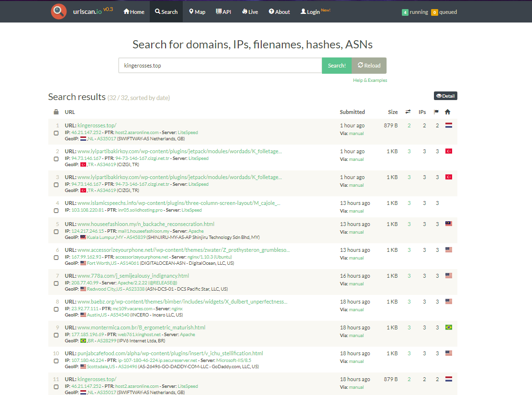Select checkbox for houseefashioon.my result
This screenshot has width=532, height=395.
(56, 232)
